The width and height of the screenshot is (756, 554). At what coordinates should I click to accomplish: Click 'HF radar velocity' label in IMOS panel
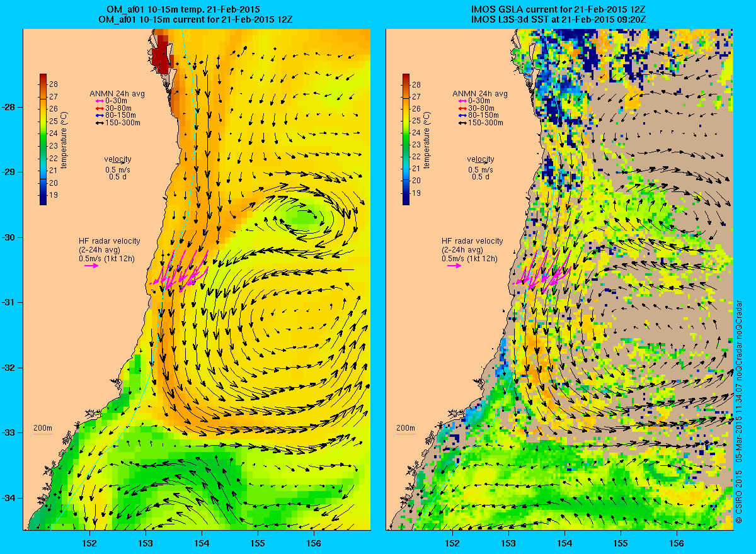coord(472,241)
